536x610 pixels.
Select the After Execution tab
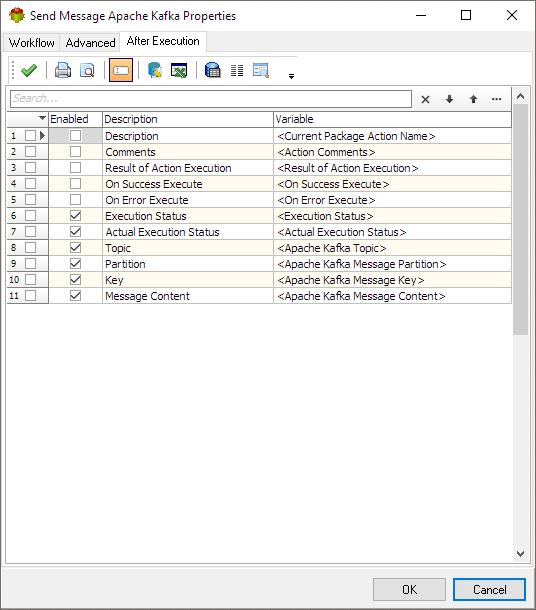(163, 41)
